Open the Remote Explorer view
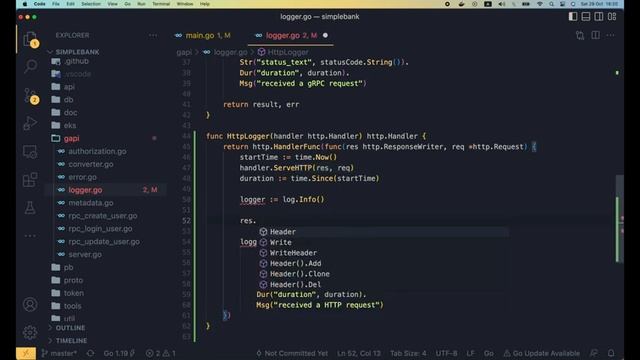Screen dimensions: 640x360 (30, 152)
